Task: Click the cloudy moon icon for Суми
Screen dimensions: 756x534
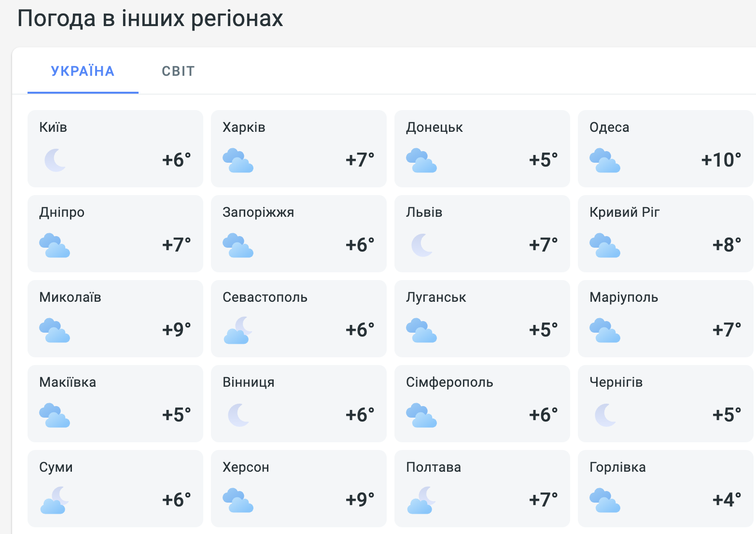Action: click(x=55, y=500)
